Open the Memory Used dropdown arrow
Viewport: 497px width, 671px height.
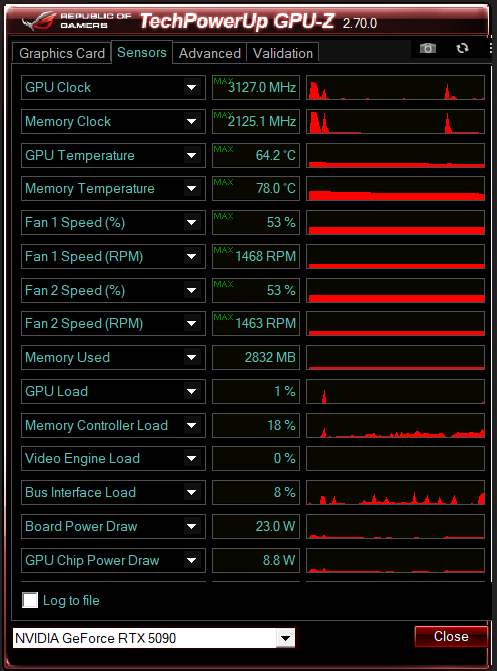click(191, 357)
